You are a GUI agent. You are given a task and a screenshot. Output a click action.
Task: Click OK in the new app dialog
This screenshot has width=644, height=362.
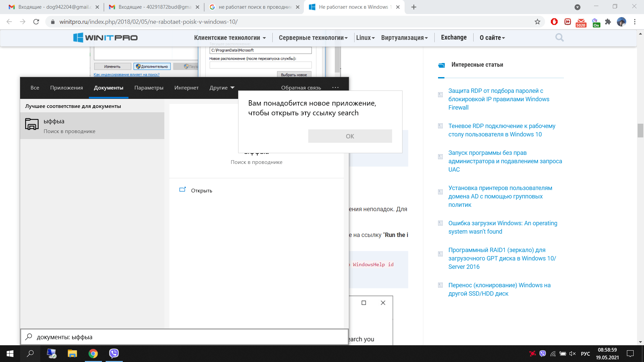pos(350,136)
